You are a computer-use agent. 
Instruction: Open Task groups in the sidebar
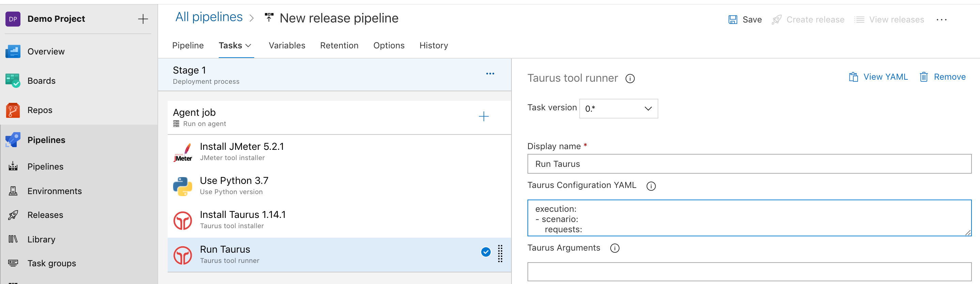[x=52, y=264]
